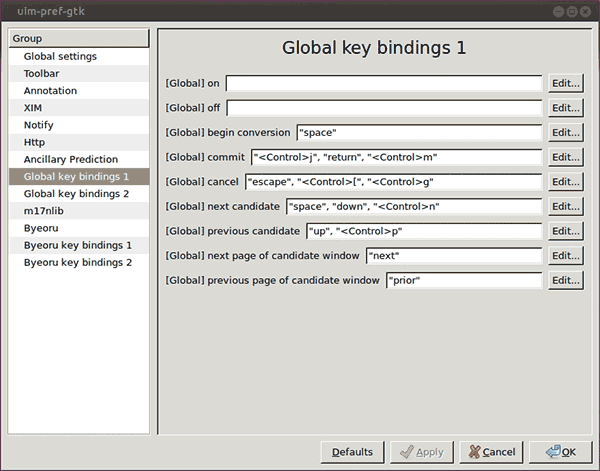The width and height of the screenshot is (600, 471).
Task: Confirm with the OK button
Action: pos(561,452)
